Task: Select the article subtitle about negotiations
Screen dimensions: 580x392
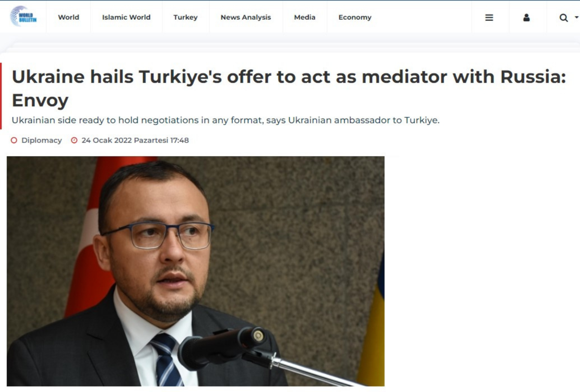Action: click(226, 120)
